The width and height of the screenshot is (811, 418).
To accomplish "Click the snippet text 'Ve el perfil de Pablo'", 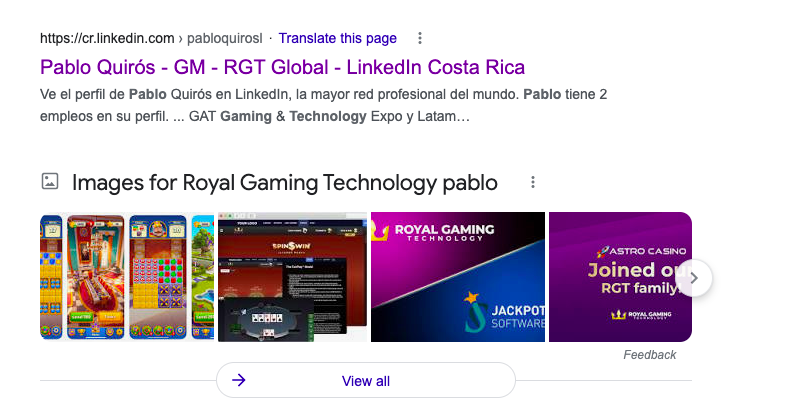I will tap(103, 95).
